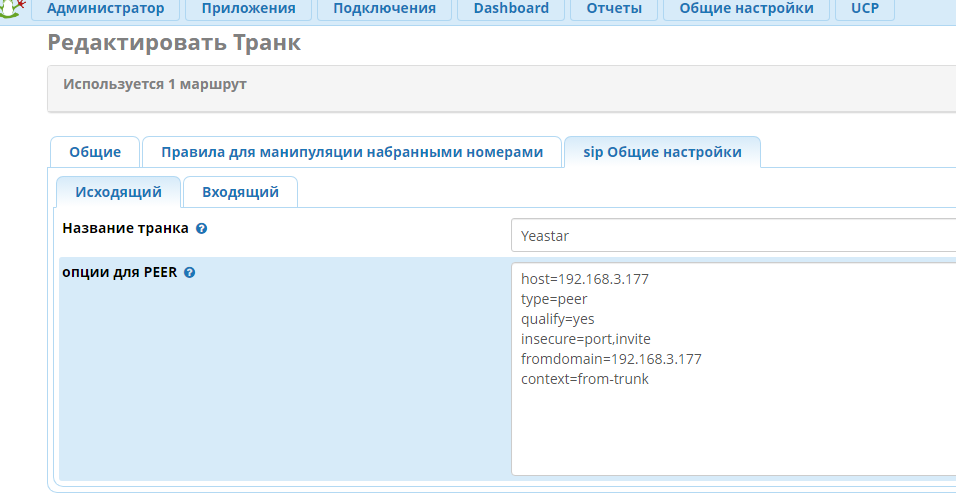
Task: Select the sip Общие настройки tab
Action: [662, 152]
